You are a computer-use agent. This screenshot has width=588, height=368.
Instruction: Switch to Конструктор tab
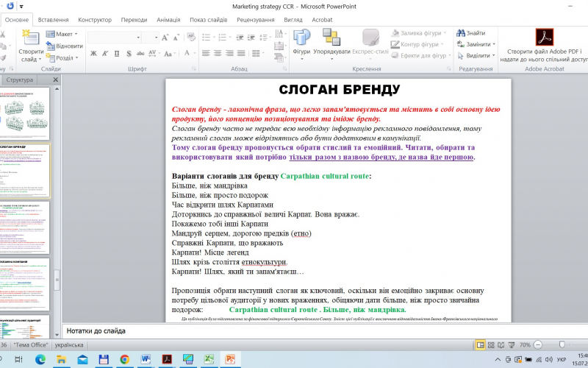95,20
